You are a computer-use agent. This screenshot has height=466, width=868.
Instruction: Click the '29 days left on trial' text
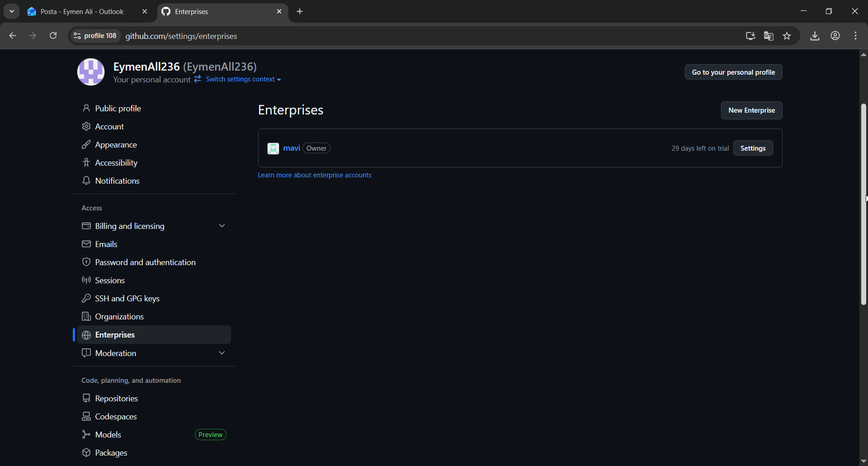(700, 148)
